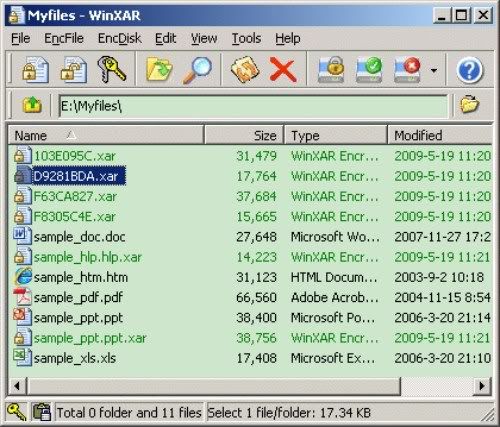Click the clipboard icon in status bar
This screenshot has width=500, height=427.
[41, 412]
